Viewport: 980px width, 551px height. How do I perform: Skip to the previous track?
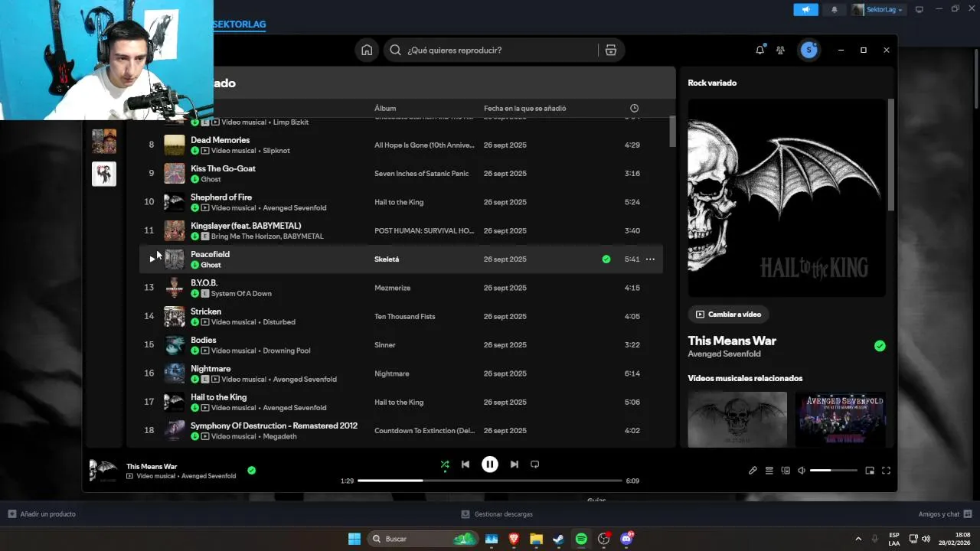click(465, 465)
